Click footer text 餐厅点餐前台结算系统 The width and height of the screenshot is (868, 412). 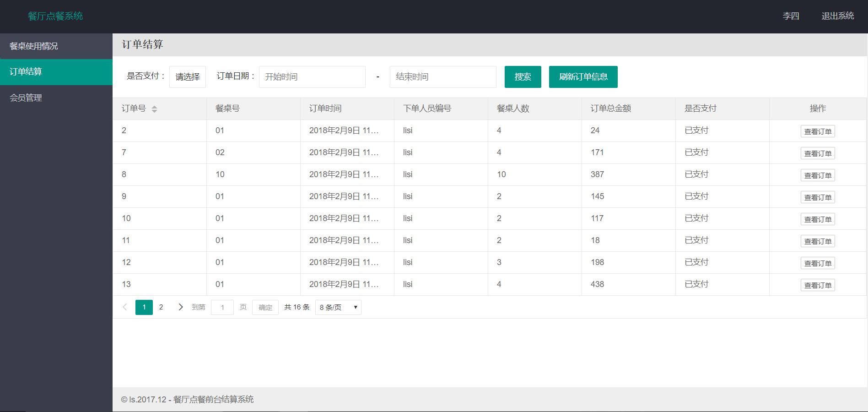coord(214,399)
